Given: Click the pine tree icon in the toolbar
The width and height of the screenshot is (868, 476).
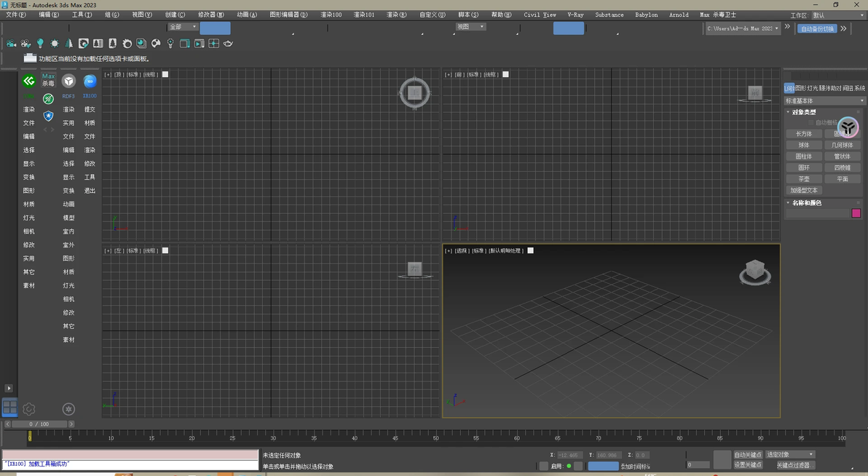Looking at the screenshot, I should pos(68,43).
